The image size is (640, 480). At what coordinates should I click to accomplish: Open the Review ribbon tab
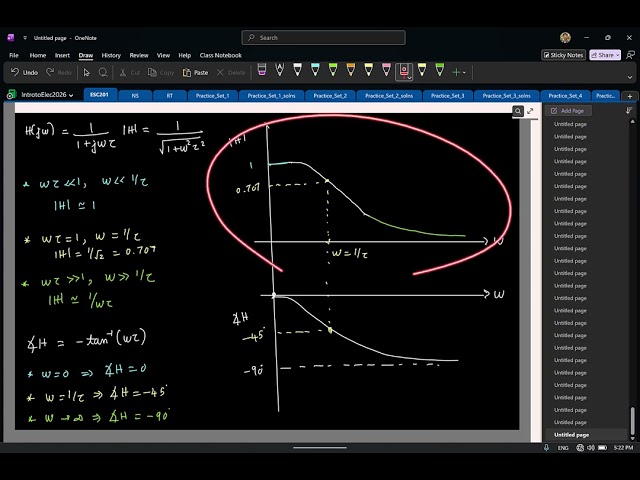[139, 55]
